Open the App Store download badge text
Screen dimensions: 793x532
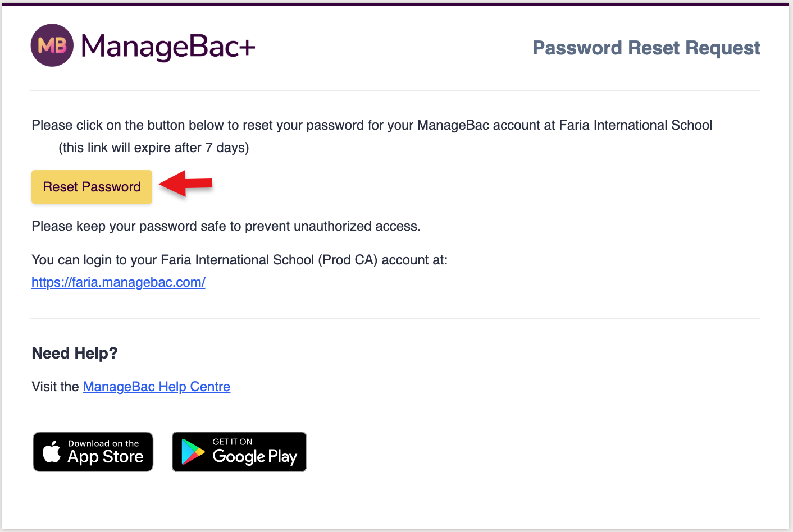click(106, 457)
